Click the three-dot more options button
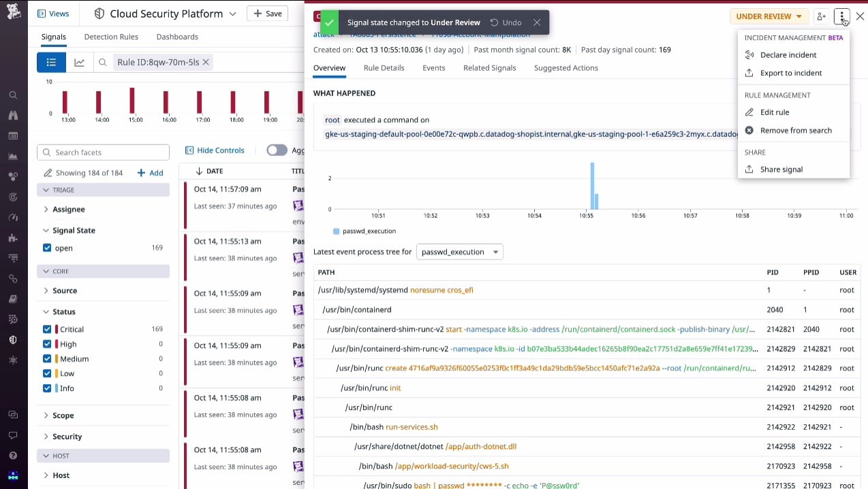Screen dimensions: 868x489 point(843,16)
